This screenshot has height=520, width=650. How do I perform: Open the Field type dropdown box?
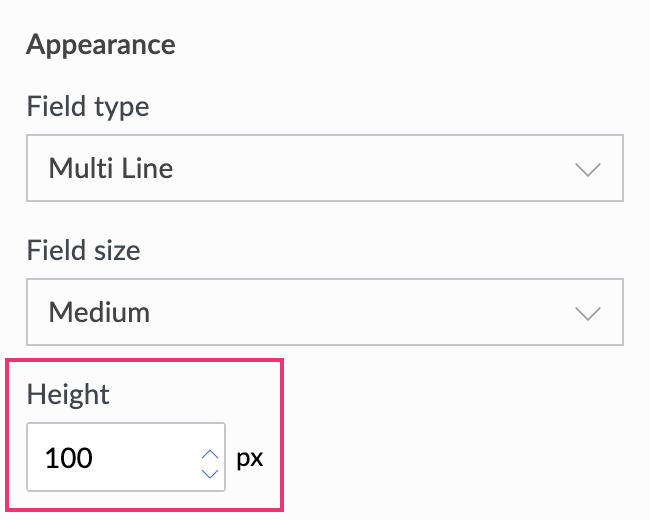click(325, 168)
